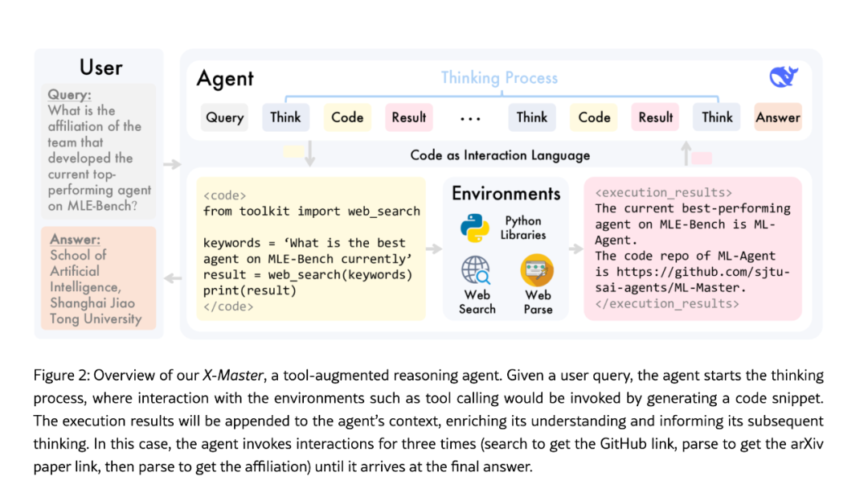Select the Code box before the ellipsis
This screenshot has height=489, width=868.
(347, 117)
